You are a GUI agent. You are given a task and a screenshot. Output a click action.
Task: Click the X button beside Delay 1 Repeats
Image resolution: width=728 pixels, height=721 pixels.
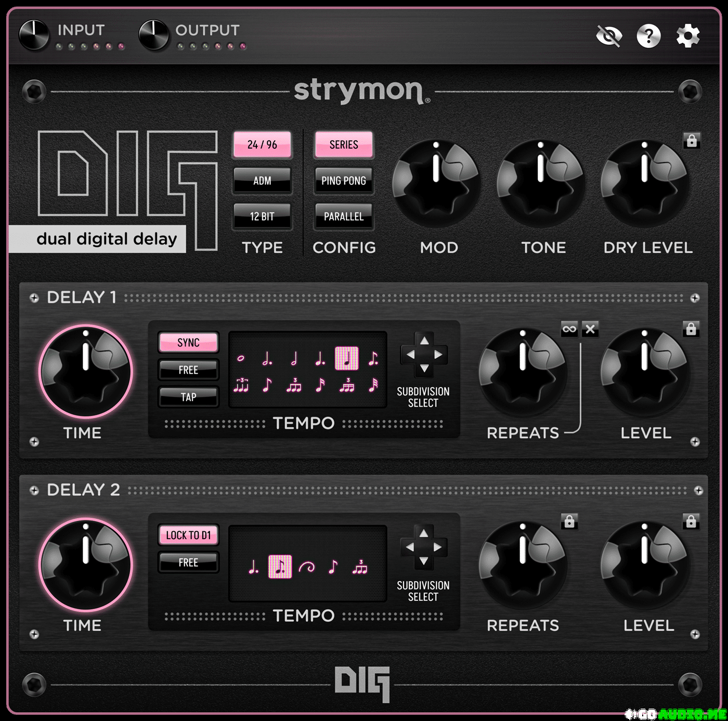[590, 329]
